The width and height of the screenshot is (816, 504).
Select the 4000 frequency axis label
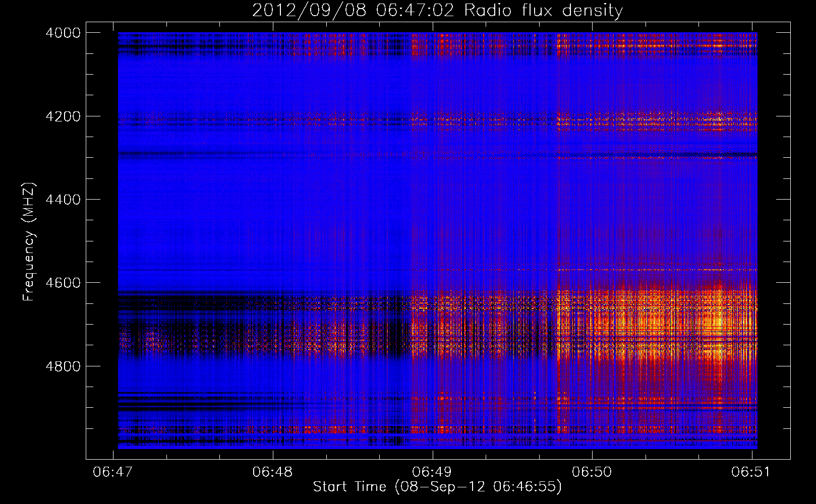click(x=63, y=33)
